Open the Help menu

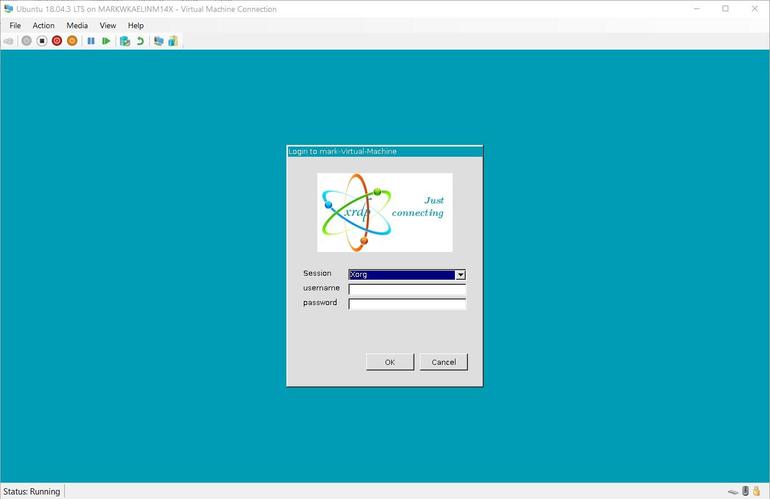coord(136,26)
